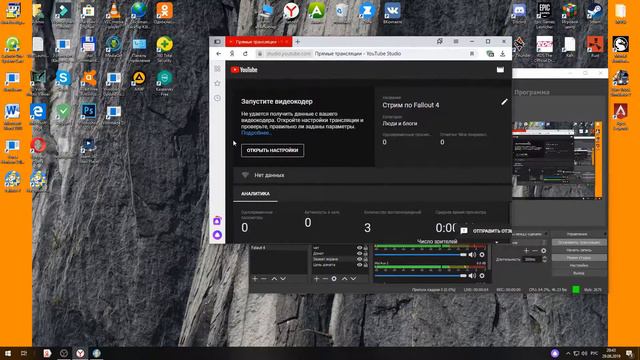The image size is (640, 360).
Task: Click the OBS preview thumbnail in Программа pane
Action: click(557, 159)
